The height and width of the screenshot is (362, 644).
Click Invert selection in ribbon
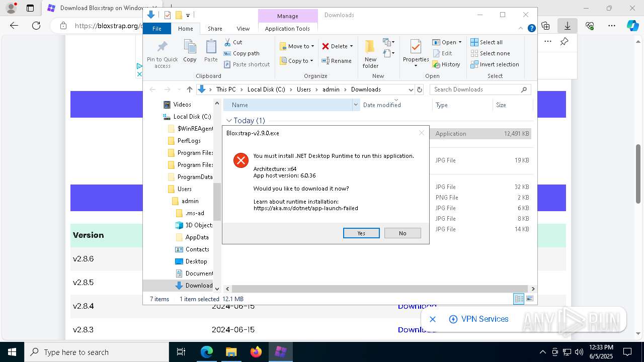pos(495,64)
